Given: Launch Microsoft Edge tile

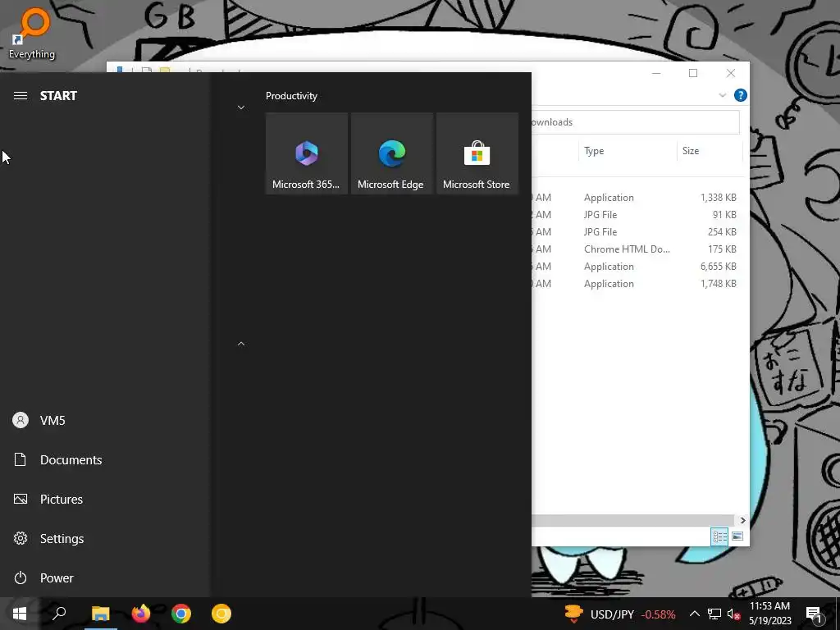Looking at the screenshot, I should tap(391, 153).
